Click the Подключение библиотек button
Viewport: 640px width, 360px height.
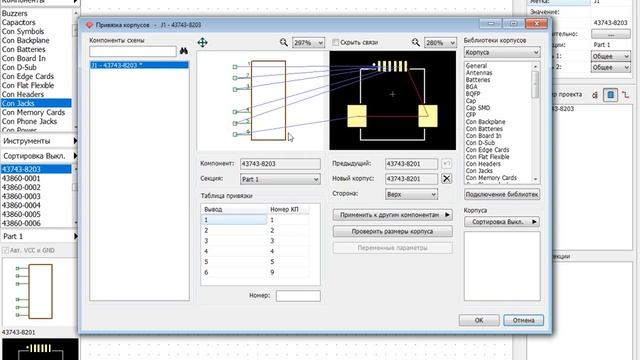click(502, 194)
